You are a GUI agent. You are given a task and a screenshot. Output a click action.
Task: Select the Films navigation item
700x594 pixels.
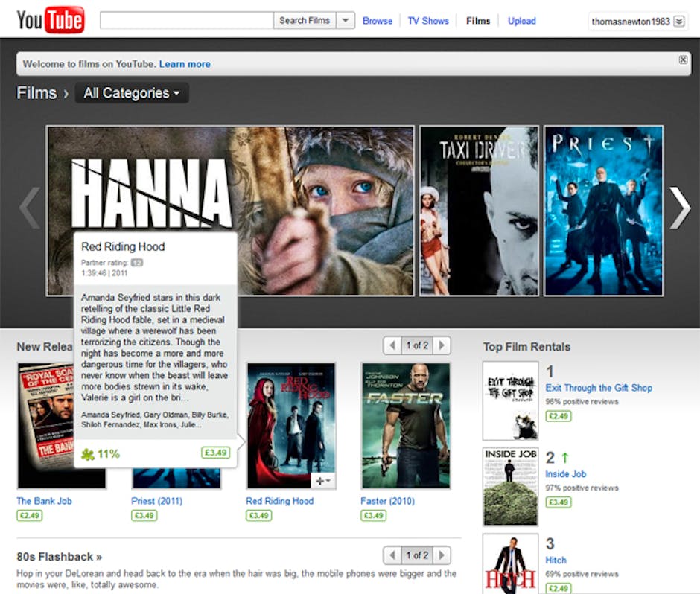pyautogui.click(x=478, y=21)
